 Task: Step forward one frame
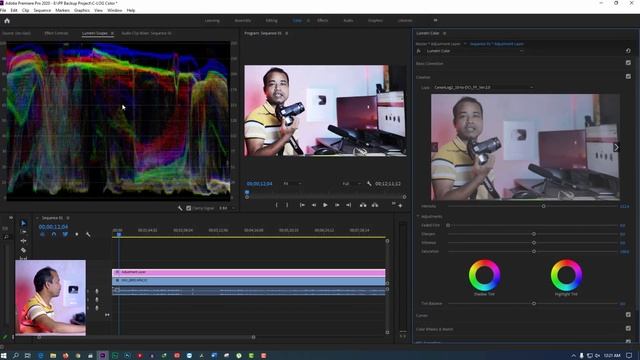pyautogui.click(x=337, y=205)
